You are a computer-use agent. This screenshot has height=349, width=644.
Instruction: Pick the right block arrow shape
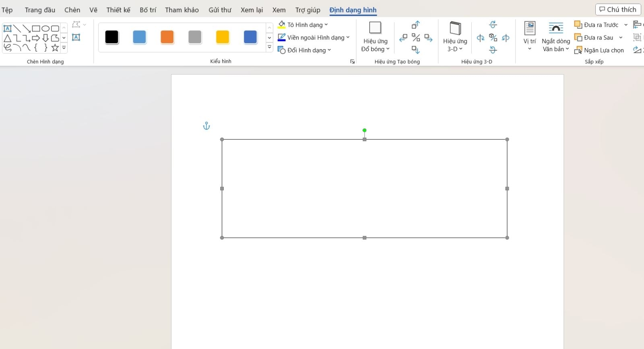(36, 38)
